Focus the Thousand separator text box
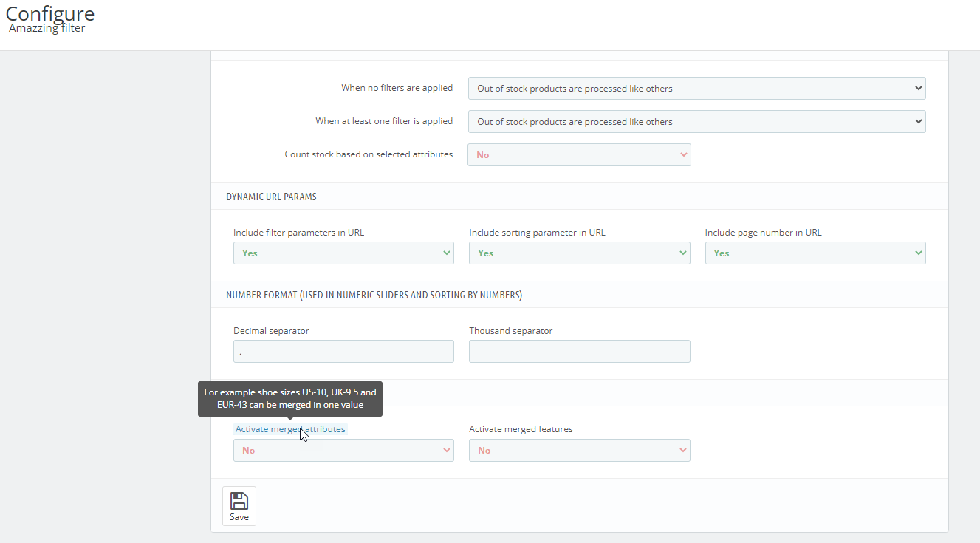980x543 pixels. 579,352
